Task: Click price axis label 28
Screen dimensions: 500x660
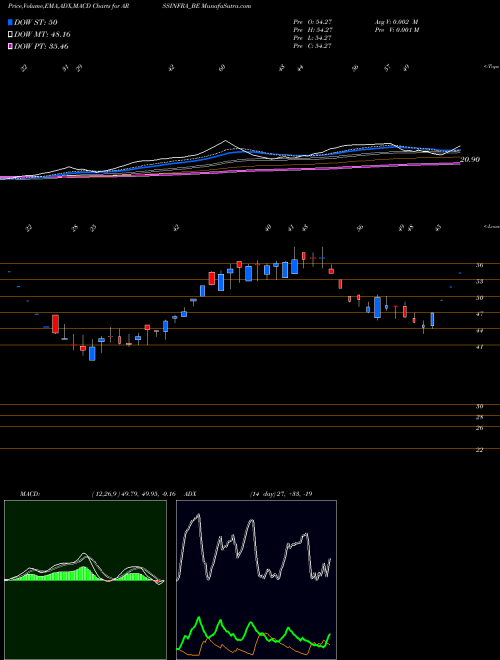Action: tap(479, 418)
